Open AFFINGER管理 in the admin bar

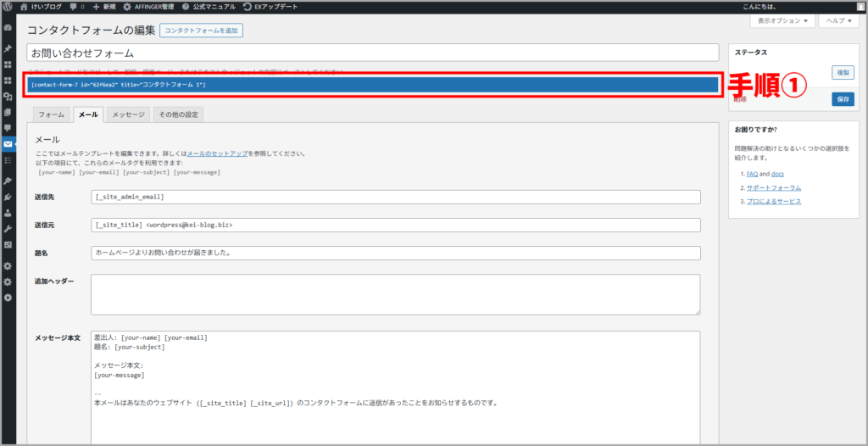[149, 6]
